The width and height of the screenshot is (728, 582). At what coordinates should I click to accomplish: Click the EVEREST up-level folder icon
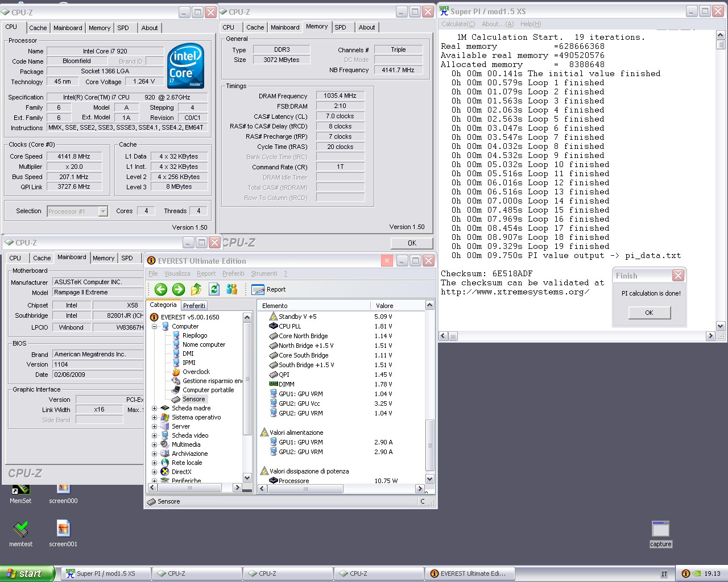tap(196, 289)
